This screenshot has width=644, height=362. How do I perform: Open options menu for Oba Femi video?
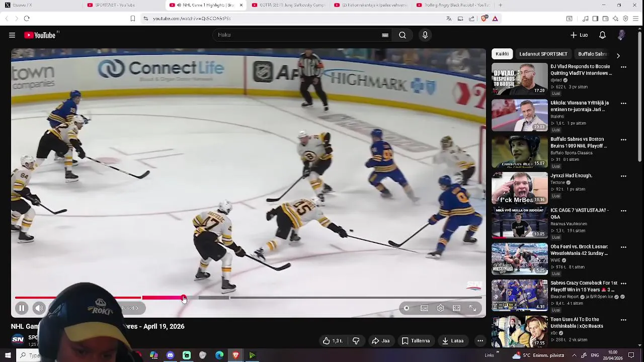pos(623,247)
